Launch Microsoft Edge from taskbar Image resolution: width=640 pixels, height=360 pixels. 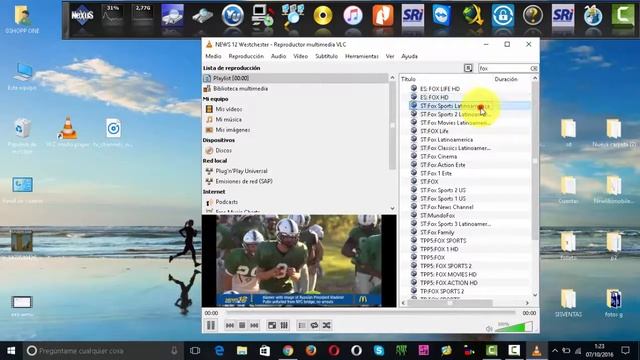219,351
